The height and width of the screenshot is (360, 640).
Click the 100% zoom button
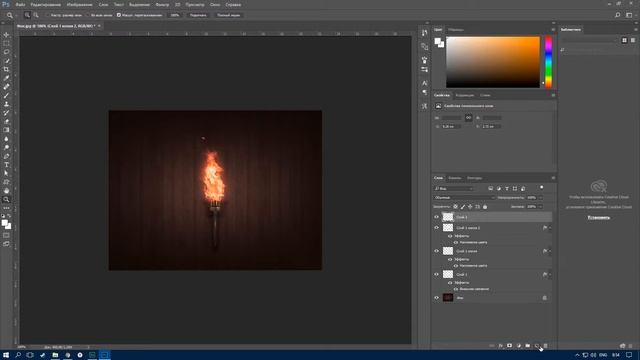click(175, 15)
